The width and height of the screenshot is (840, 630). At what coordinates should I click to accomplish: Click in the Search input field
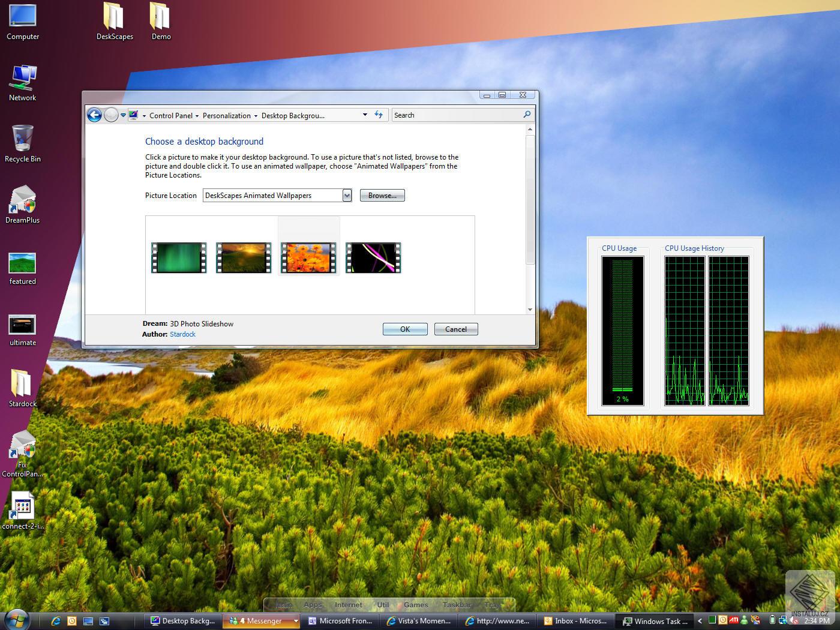pos(456,115)
